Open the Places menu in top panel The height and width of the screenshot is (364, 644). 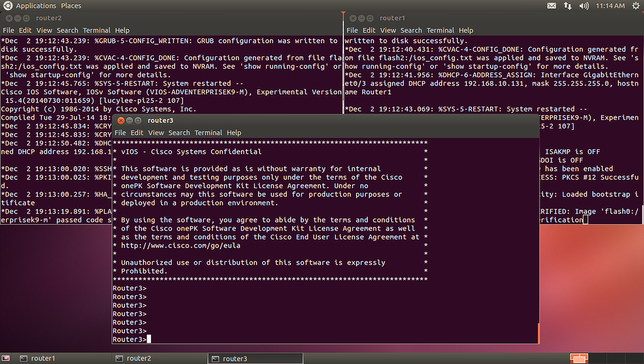pyautogui.click(x=71, y=6)
